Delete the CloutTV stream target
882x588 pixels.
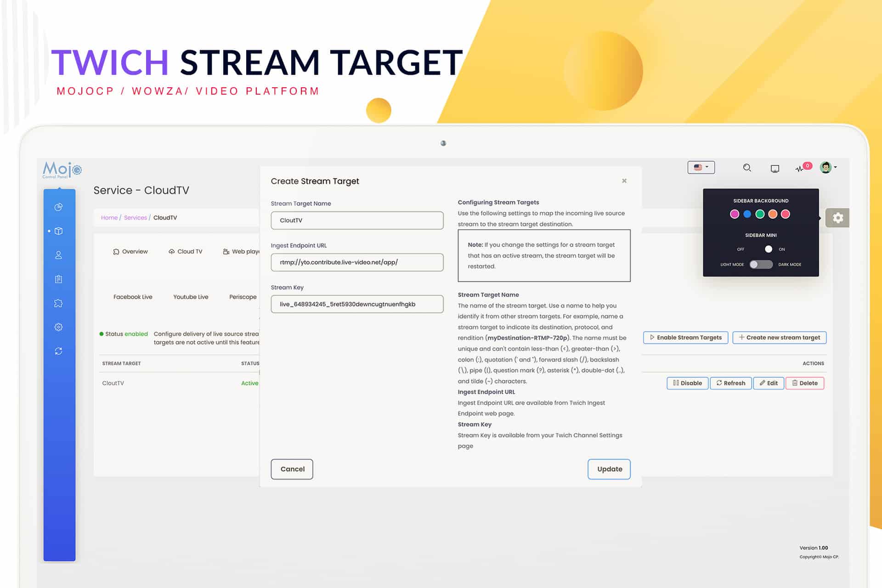pyautogui.click(x=805, y=383)
